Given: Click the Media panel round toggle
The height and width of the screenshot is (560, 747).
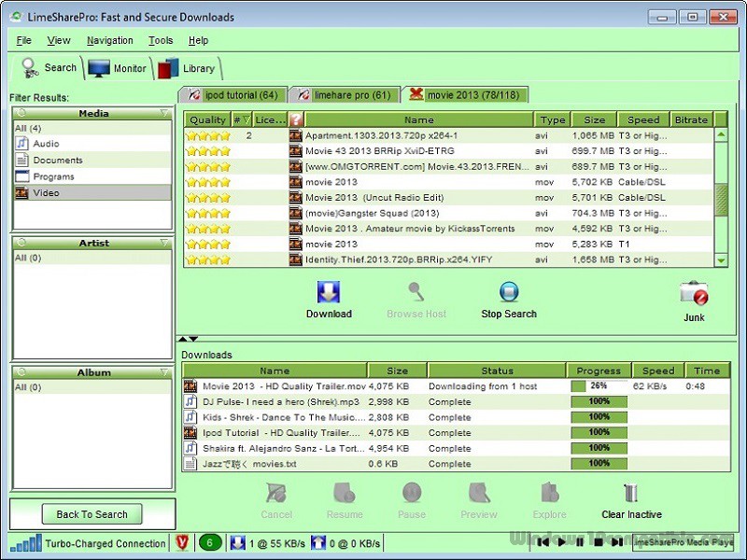Looking at the screenshot, I should click(21, 113).
